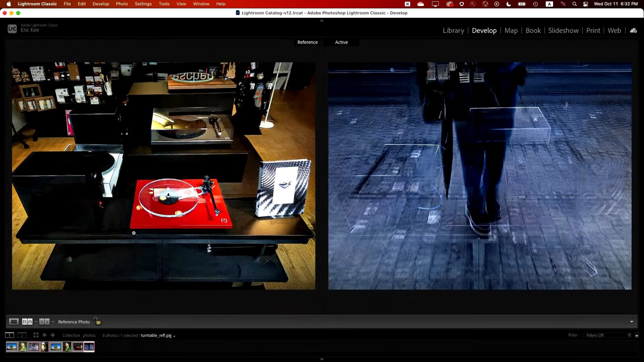Viewport: 644px width, 362px height.
Task: Go back using the filmstrip left arrow
Action: coord(45,335)
